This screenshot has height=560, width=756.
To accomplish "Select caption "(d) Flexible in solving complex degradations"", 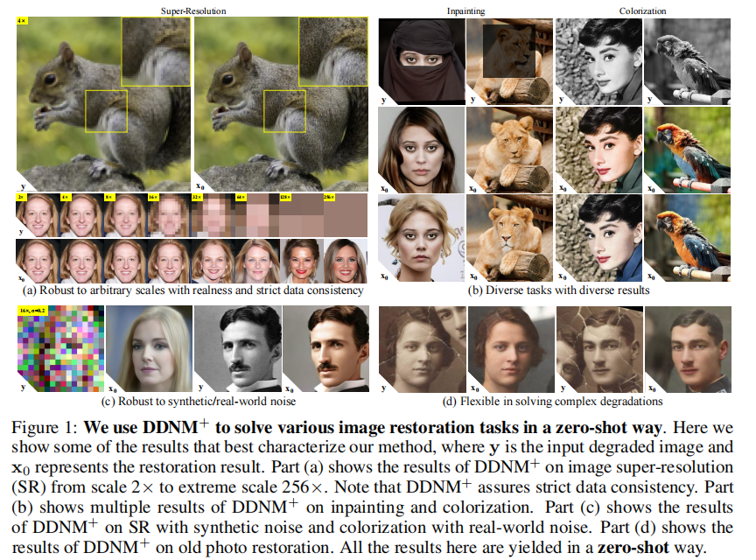I will (552, 402).
